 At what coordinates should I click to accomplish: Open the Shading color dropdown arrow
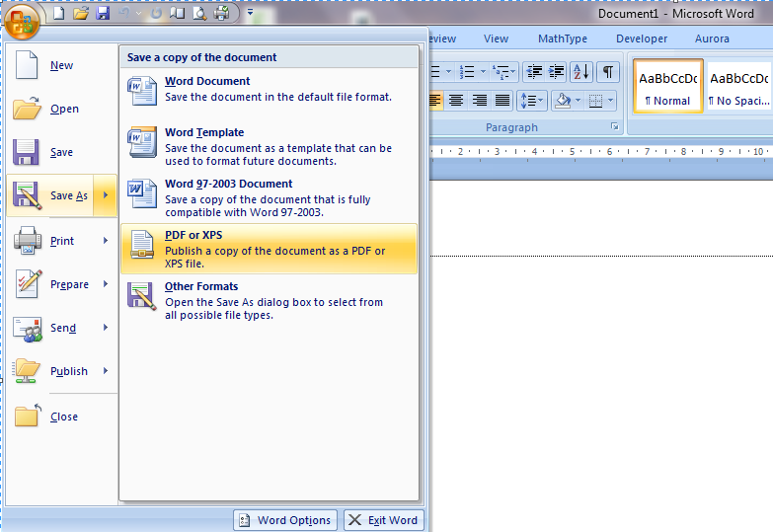click(579, 101)
